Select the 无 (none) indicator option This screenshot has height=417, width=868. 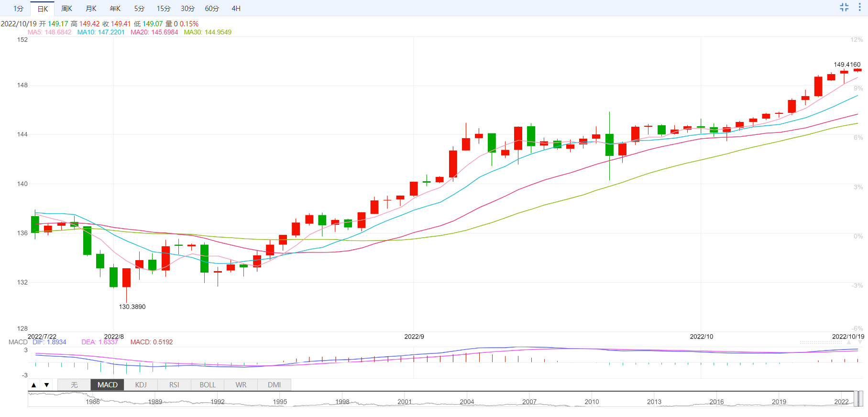click(74, 385)
